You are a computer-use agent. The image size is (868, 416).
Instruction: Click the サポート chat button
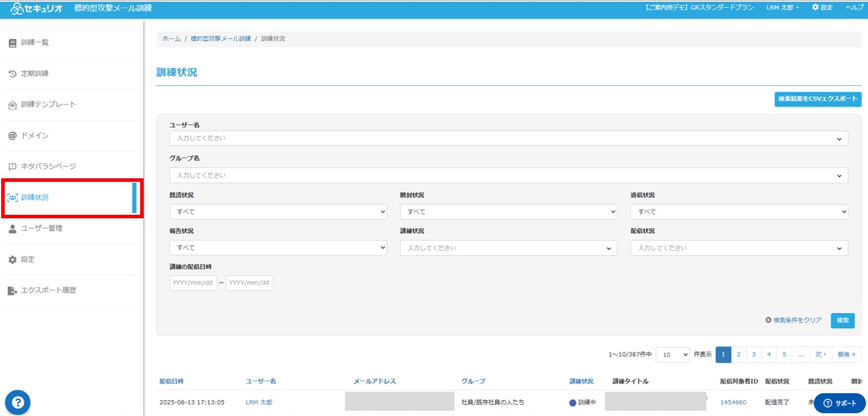coord(840,403)
